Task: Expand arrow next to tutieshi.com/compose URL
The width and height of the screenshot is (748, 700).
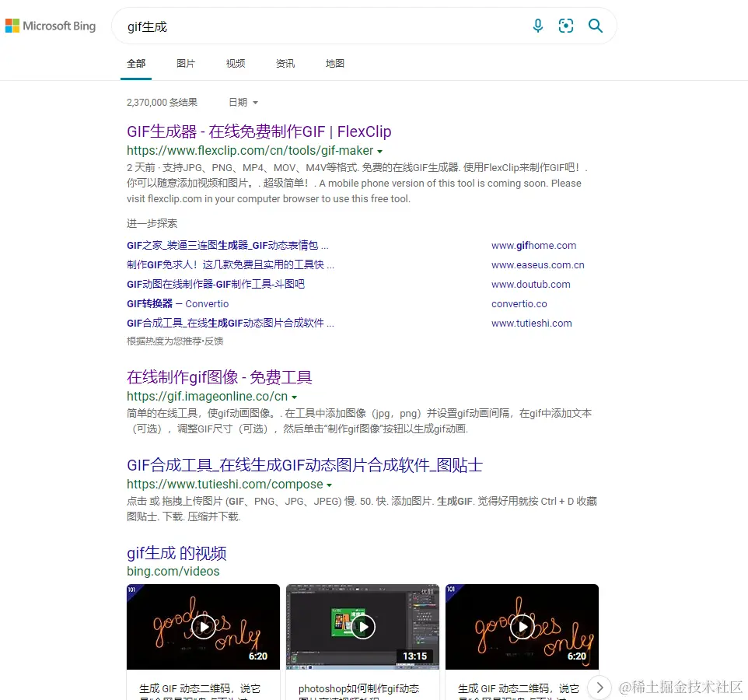Action: [329, 485]
